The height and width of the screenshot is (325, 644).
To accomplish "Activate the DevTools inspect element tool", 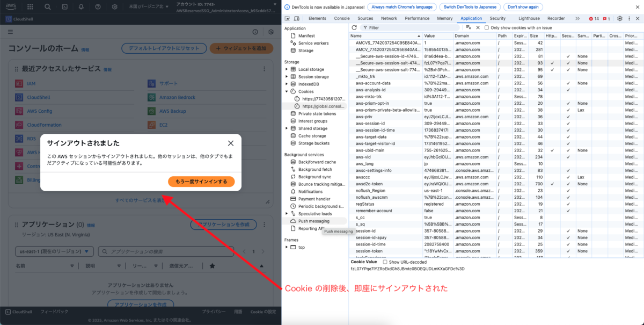I will pos(288,18).
